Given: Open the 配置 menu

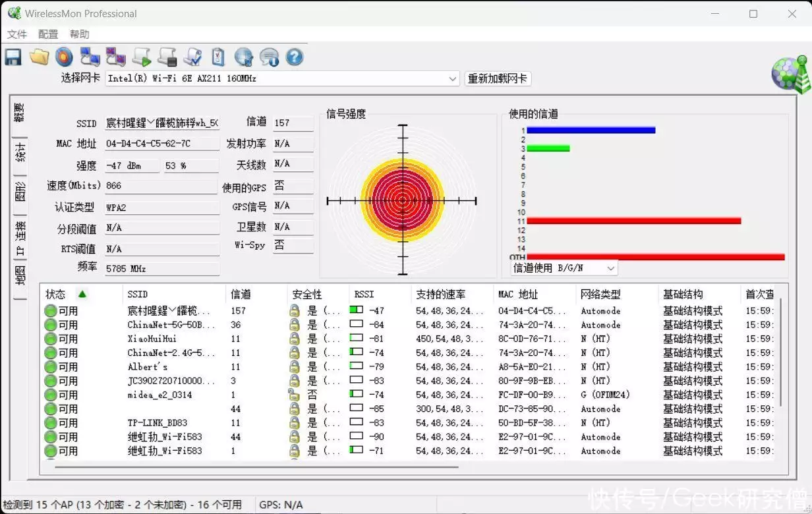Looking at the screenshot, I should [x=48, y=34].
